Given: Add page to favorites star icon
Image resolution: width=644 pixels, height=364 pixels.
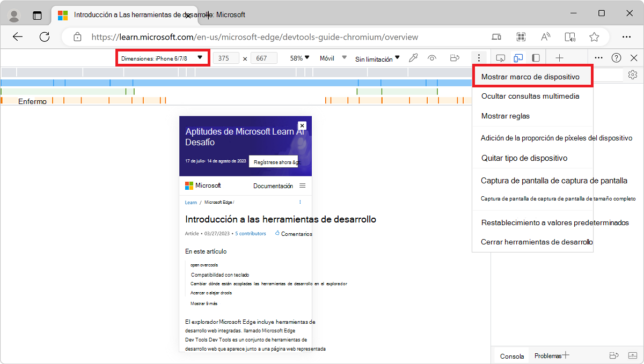Looking at the screenshot, I should coord(594,37).
